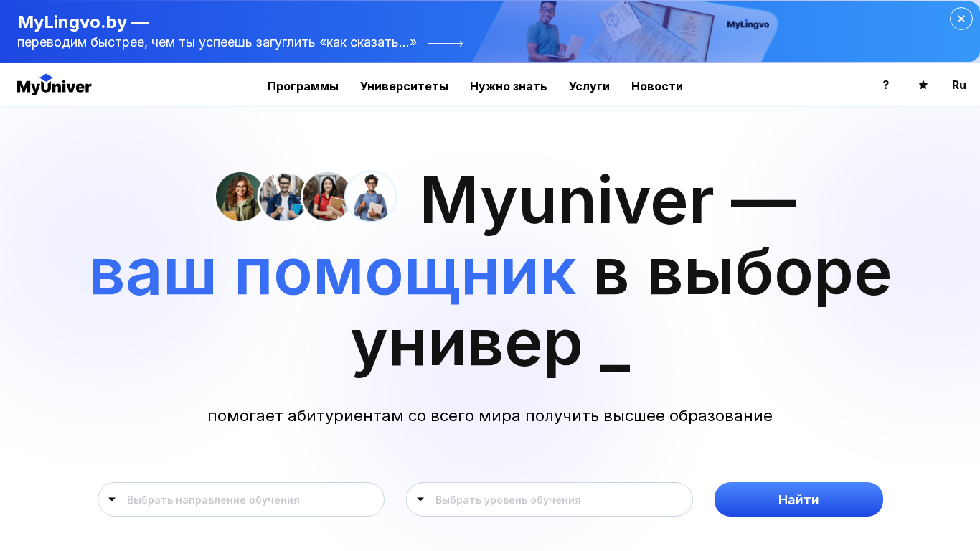Open the Нужно знать menu

pos(509,86)
